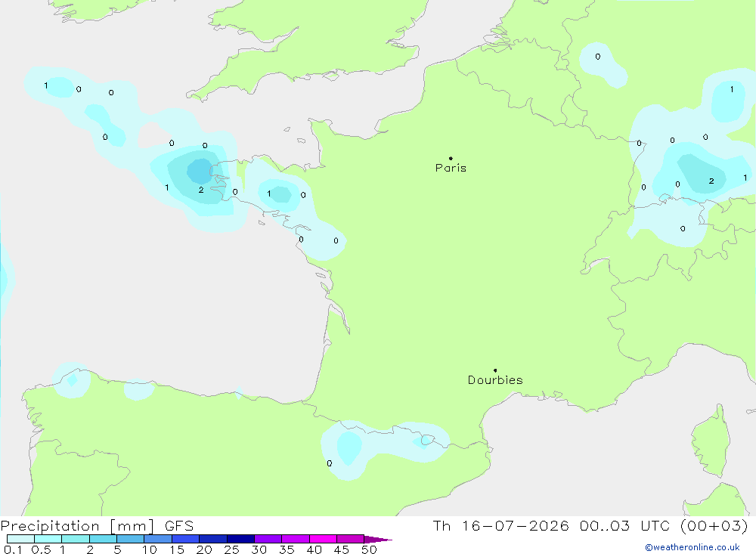Viewport: 756px width, 554px height.
Task: Click the '(00+03)' forecast offset text
Action: [714, 525]
